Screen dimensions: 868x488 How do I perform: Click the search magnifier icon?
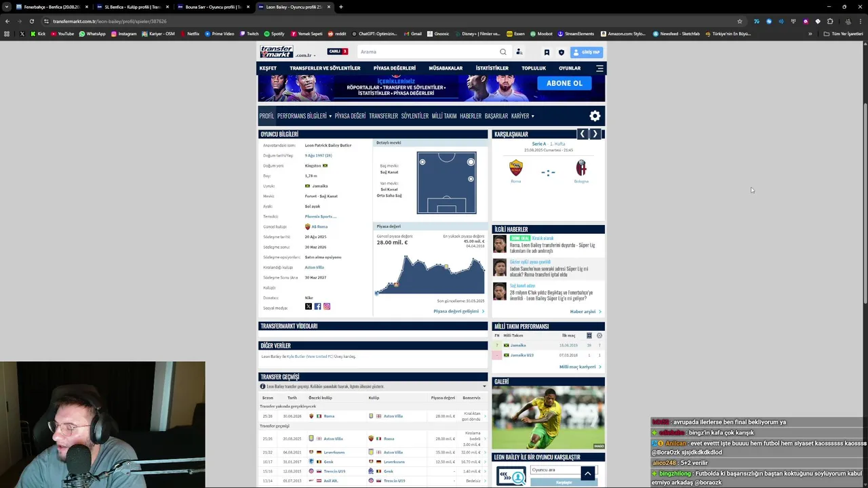(x=503, y=52)
